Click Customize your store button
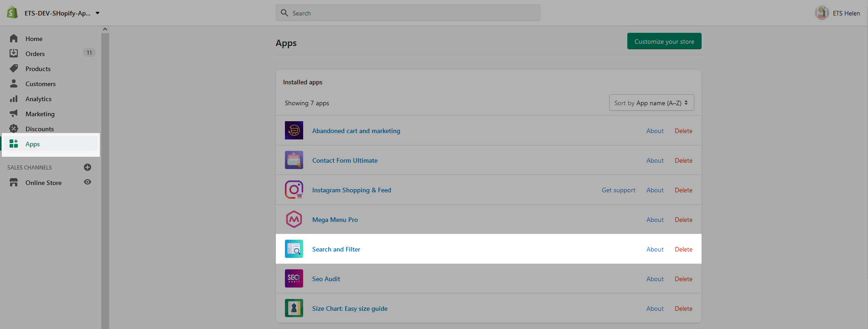The image size is (868, 329). [x=664, y=41]
